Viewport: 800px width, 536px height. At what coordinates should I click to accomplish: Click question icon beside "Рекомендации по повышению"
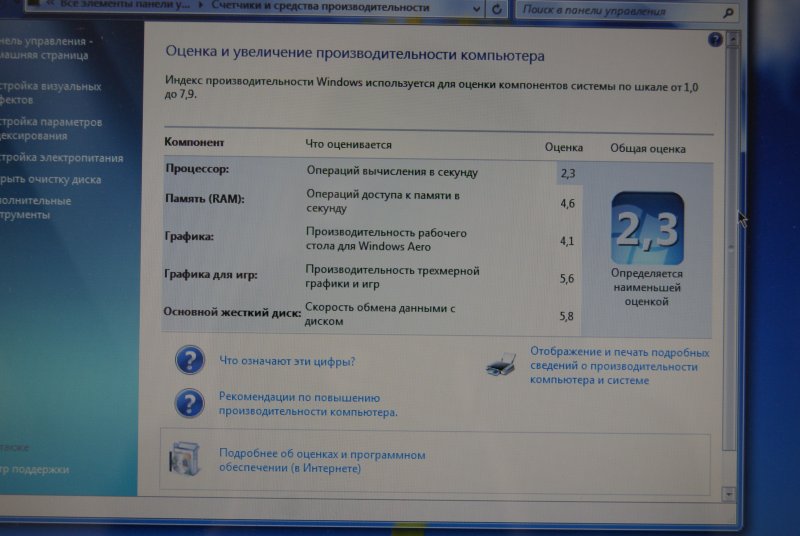(190, 404)
